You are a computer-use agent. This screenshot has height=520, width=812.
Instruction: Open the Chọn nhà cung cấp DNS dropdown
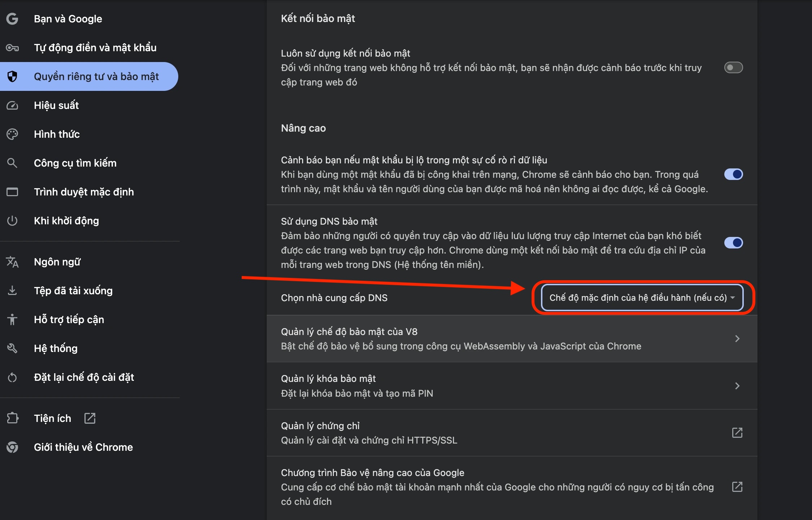(x=642, y=298)
